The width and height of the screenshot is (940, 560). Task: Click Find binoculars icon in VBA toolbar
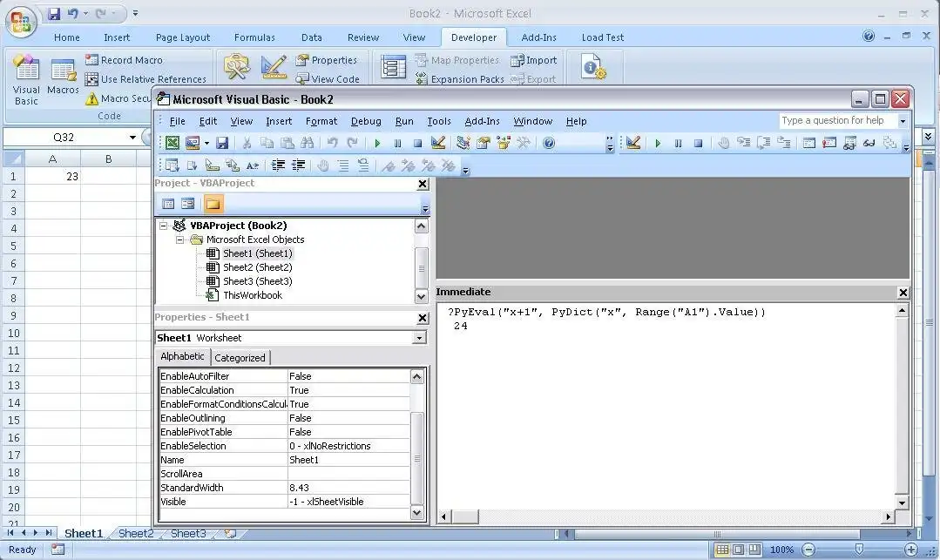click(307, 143)
